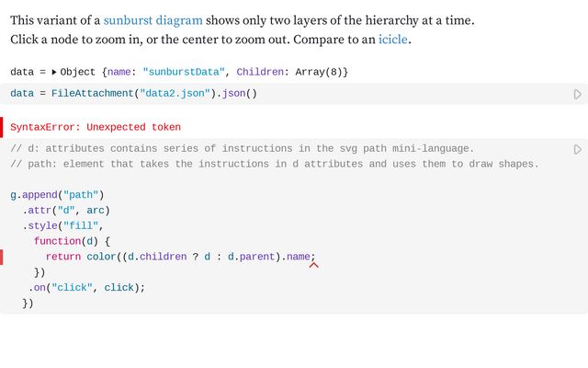Place cursor on the .style("fill", line

coord(62,225)
